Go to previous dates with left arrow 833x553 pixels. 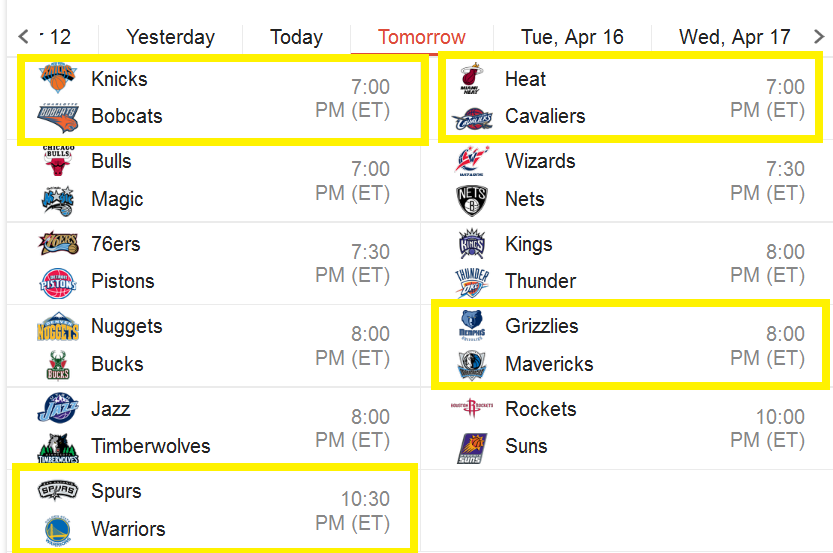23,37
